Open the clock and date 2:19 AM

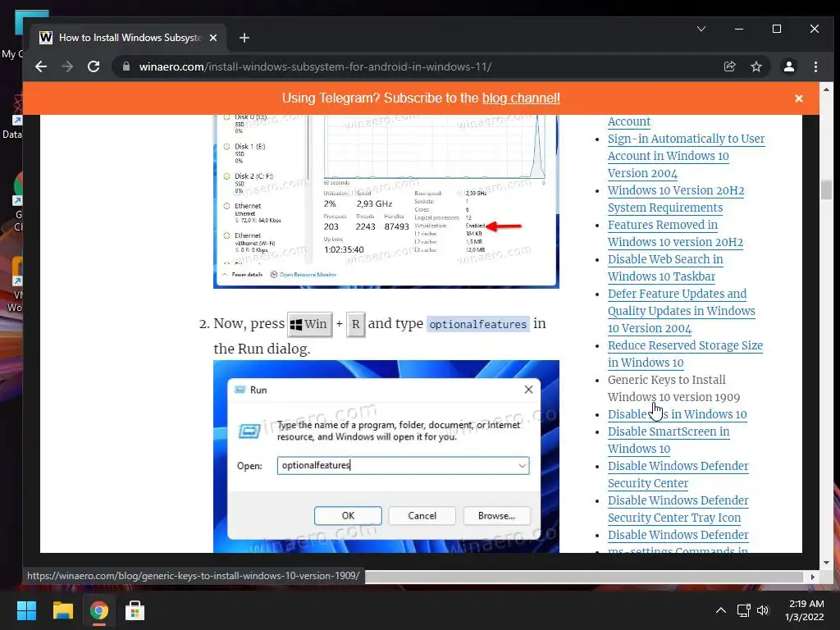tap(806, 610)
